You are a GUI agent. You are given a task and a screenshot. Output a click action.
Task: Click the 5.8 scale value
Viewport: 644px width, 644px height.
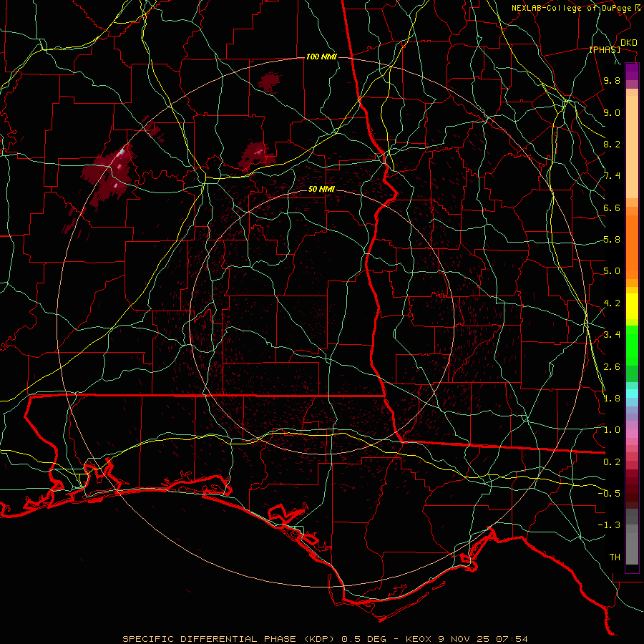tap(612, 240)
